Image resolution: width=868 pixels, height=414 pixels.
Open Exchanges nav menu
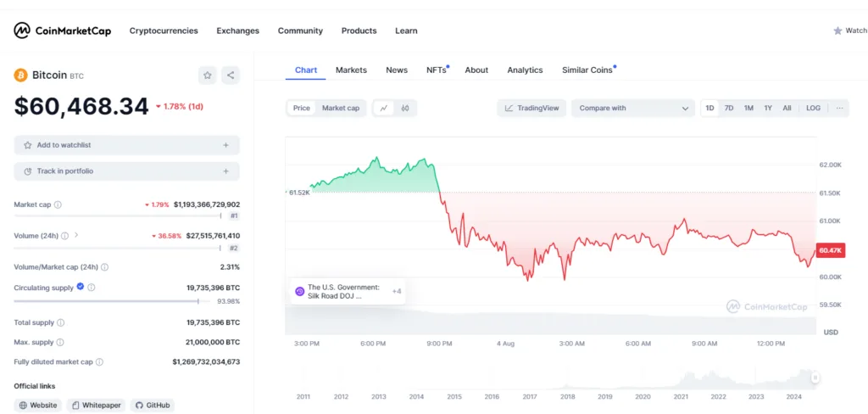pyautogui.click(x=237, y=31)
